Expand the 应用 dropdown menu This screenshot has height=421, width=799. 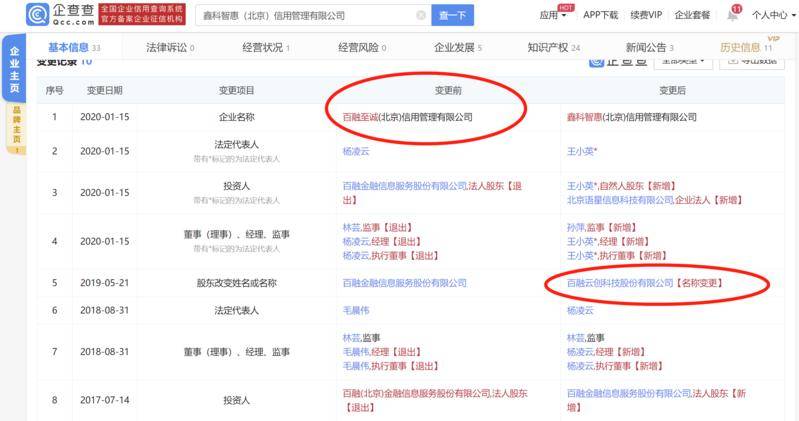click(x=553, y=15)
